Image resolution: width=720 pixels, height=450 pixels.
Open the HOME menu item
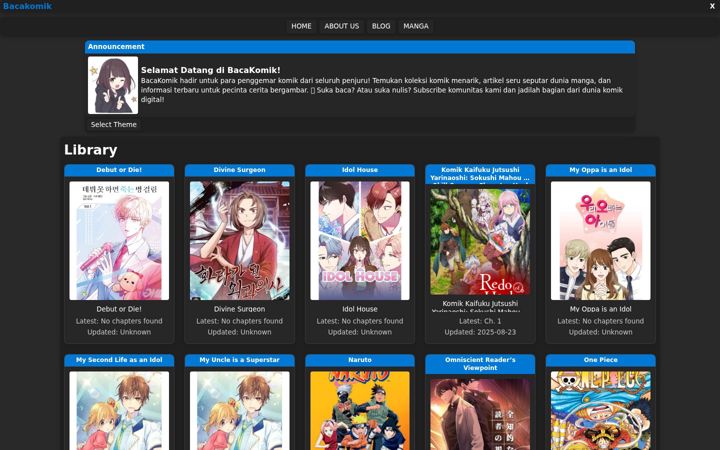click(301, 26)
